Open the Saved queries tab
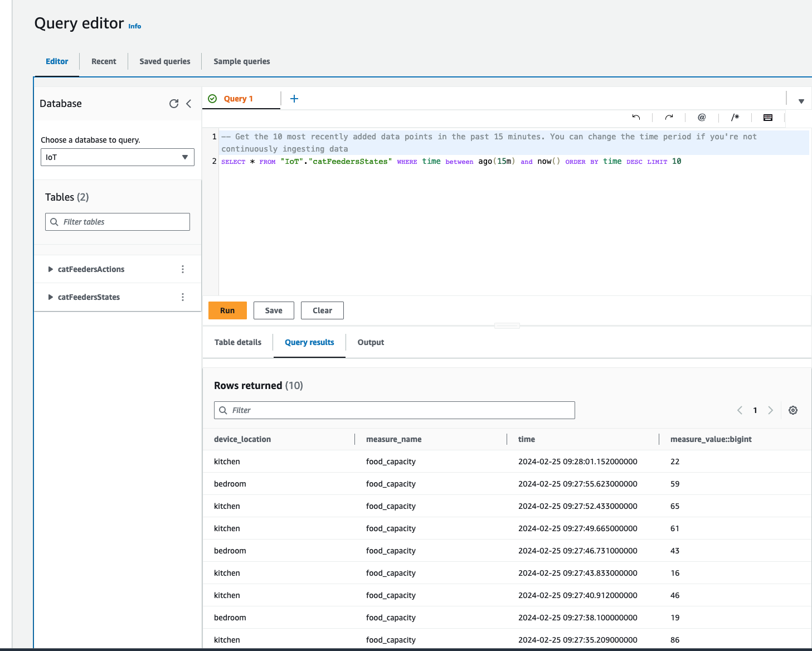812x651 pixels. click(165, 61)
